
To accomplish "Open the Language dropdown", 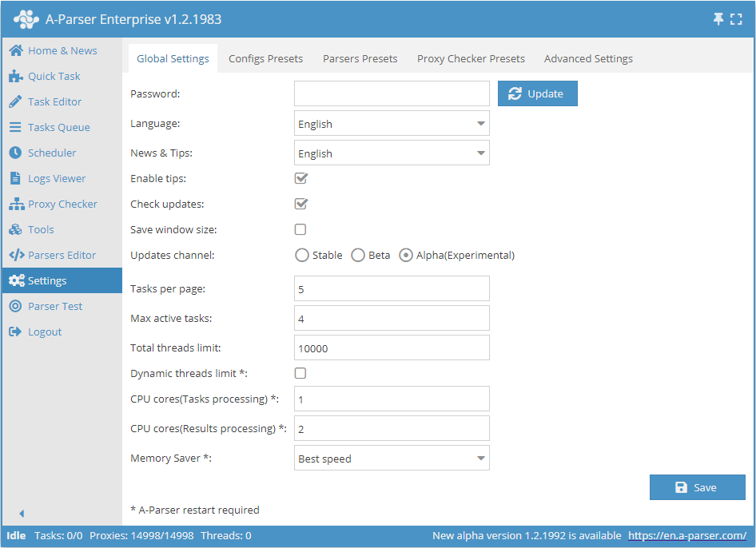I will 391,124.
